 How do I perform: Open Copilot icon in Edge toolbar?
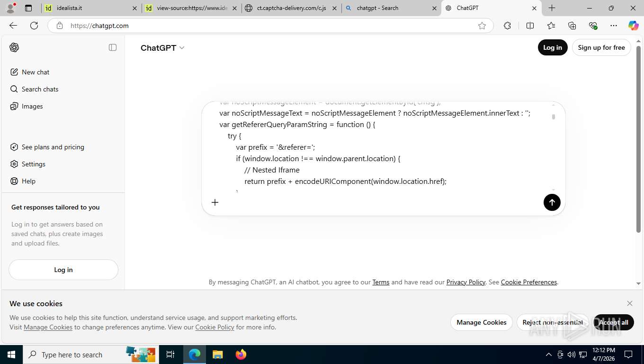634,26
